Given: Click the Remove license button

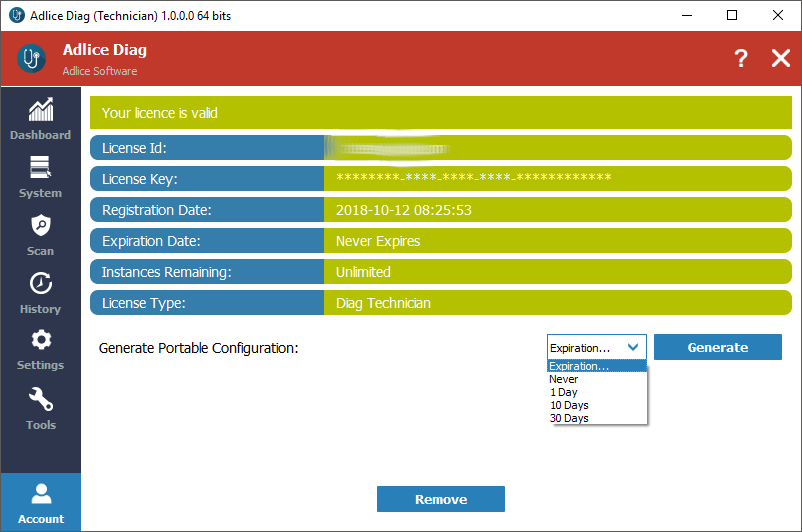Looking at the screenshot, I should point(440,499).
